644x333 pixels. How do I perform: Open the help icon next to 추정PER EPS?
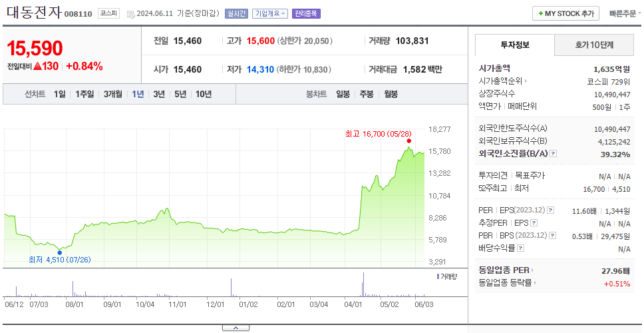click(534, 223)
